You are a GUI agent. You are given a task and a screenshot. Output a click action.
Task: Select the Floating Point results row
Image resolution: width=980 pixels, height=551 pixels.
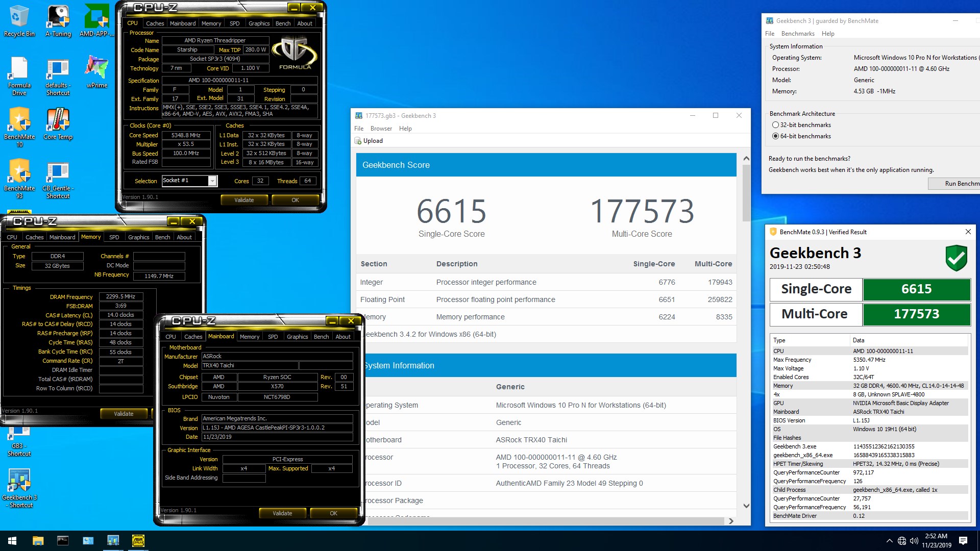tap(546, 299)
